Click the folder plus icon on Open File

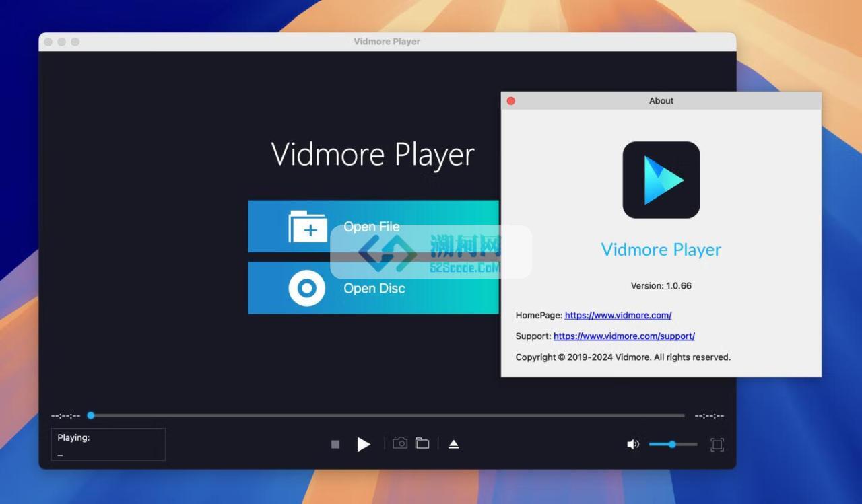pyautogui.click(x=308, y=227)
